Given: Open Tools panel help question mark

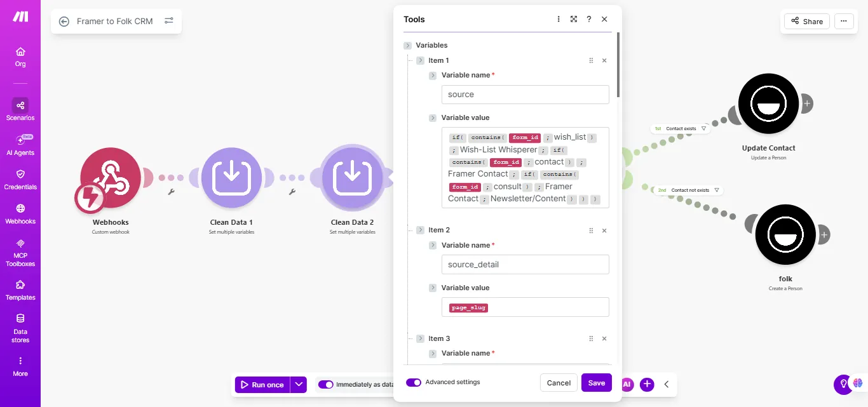Looking at the screenshot, I should point(589,19).
